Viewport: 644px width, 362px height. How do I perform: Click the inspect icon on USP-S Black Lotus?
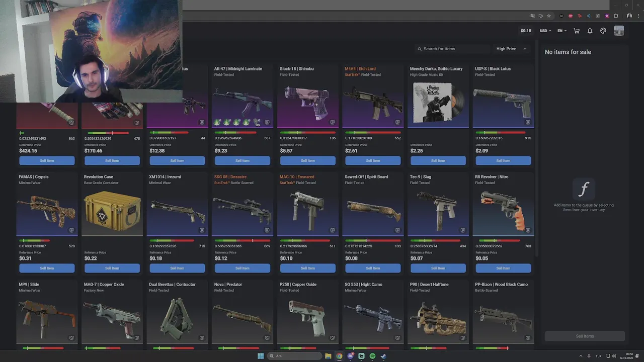click(528, 122)
